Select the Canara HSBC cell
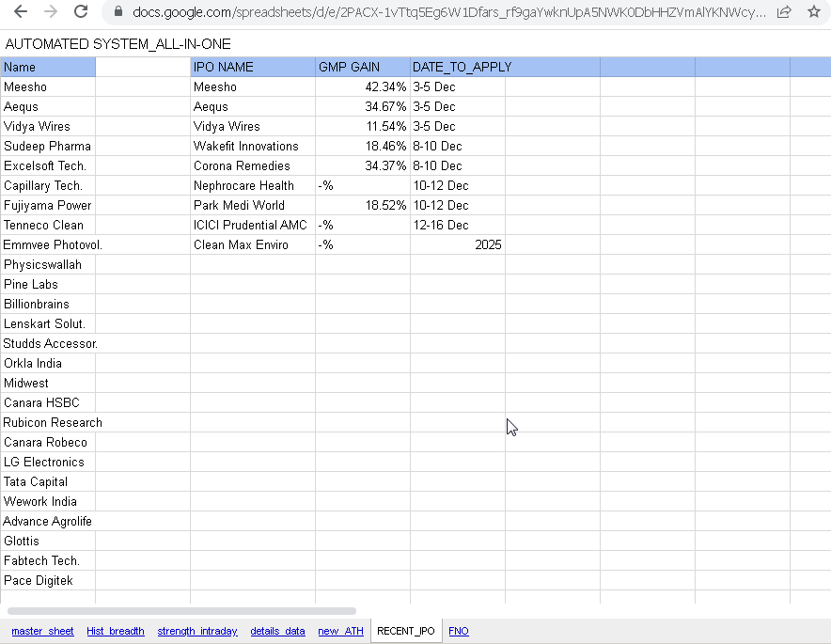This screenshot has height=644, width=831. pyautogui.click(x=48, y=402)
